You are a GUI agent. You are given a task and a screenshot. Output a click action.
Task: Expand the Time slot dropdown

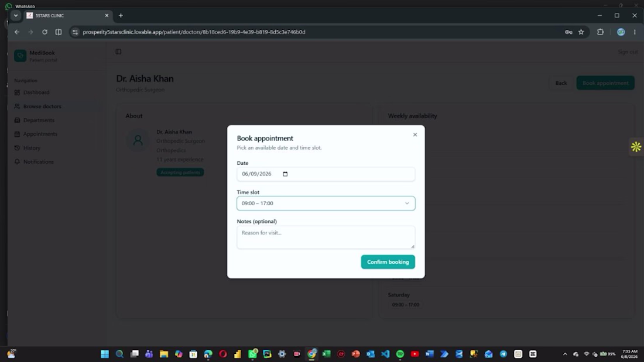pos(326,203)
